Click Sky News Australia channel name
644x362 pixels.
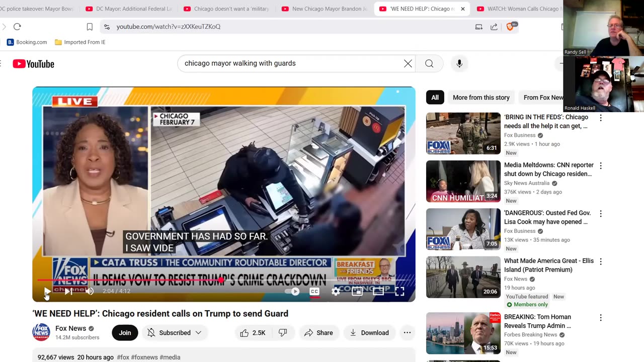[527, 184]
